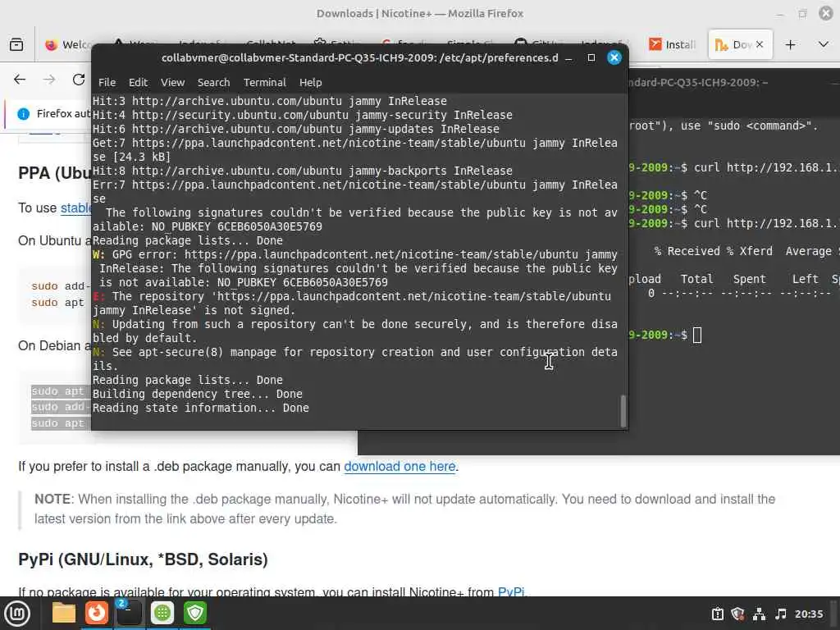Reload the page in Firefox

(79, 80)
